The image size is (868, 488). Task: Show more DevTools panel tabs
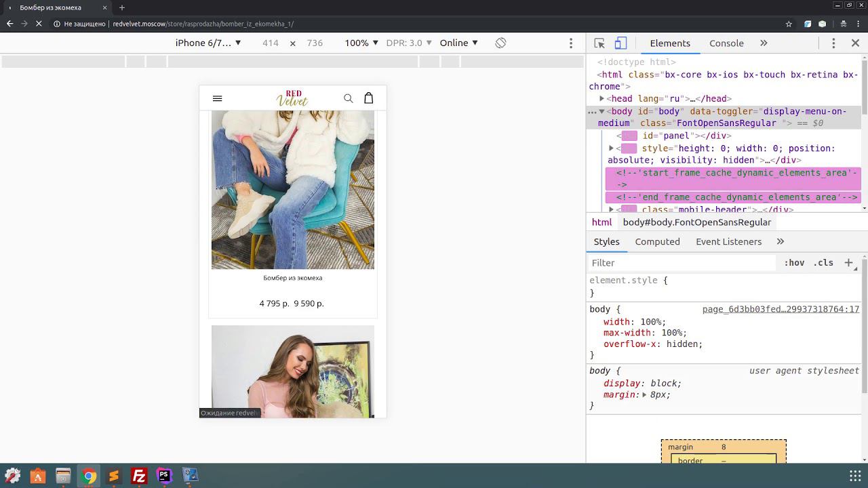(764, 43)
